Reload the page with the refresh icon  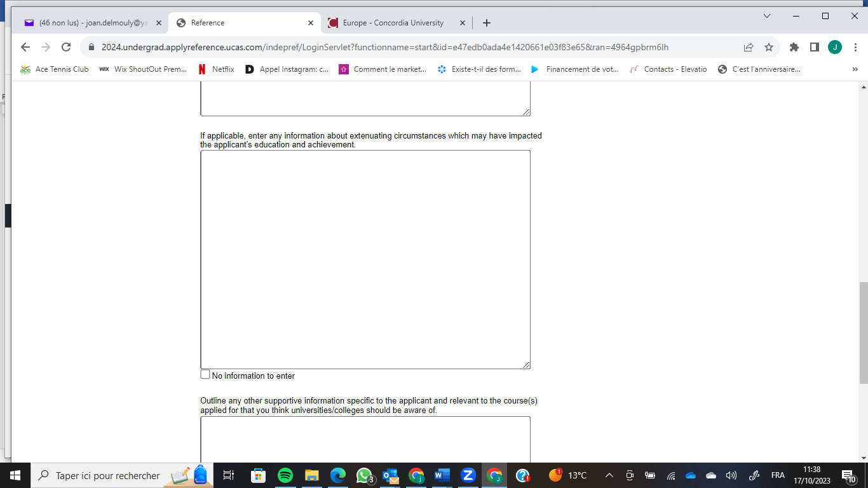[65, 47]
